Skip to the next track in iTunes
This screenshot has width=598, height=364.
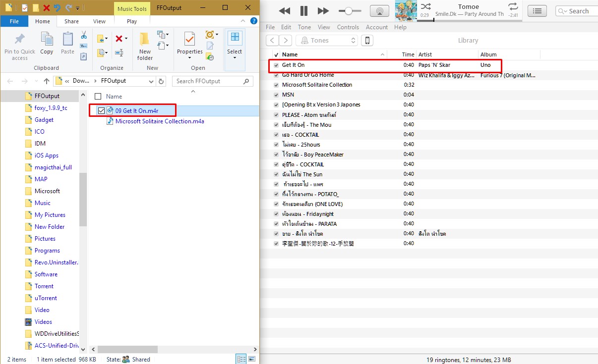(323, 11)
